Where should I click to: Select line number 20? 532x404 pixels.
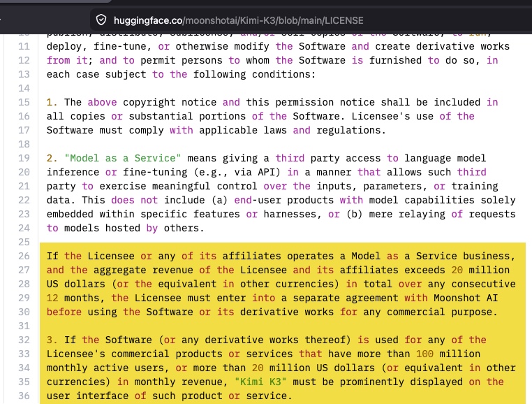click(x=24, y=172)
